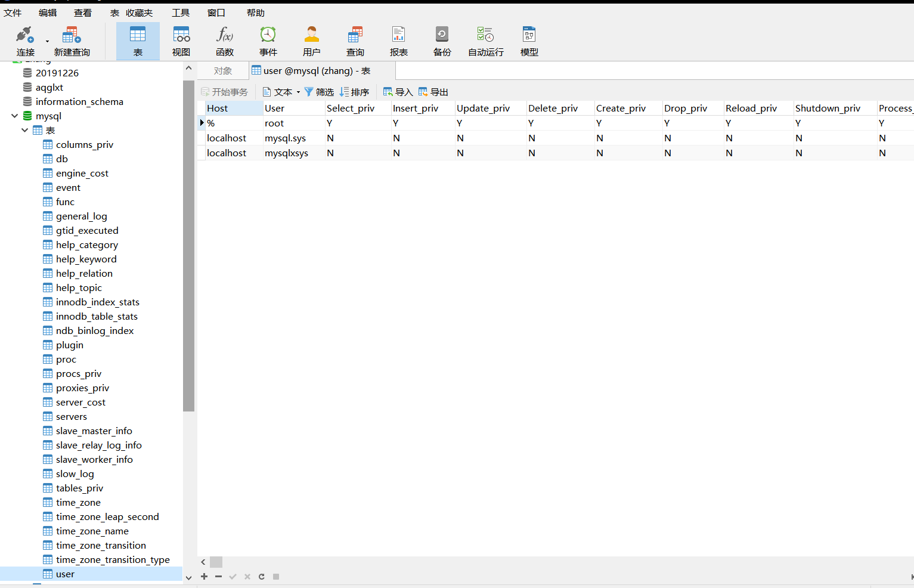Select the slave_relay_log_info table
The image size is (914, 588).
click(x=99, y=445)
